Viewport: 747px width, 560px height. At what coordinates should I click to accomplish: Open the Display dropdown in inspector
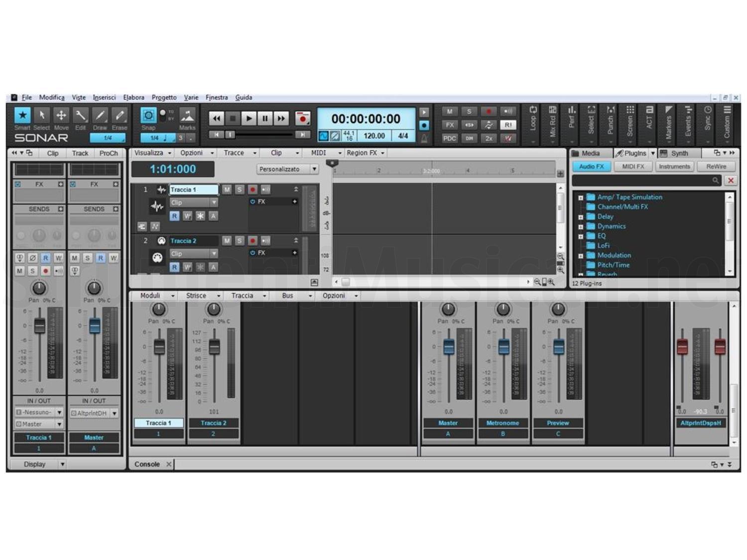[x=62, y=464]
